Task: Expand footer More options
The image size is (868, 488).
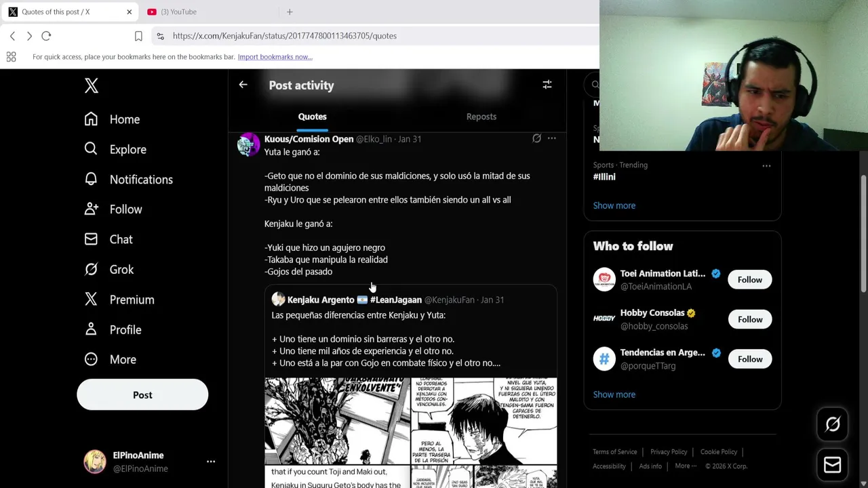Action: [686, 466]
